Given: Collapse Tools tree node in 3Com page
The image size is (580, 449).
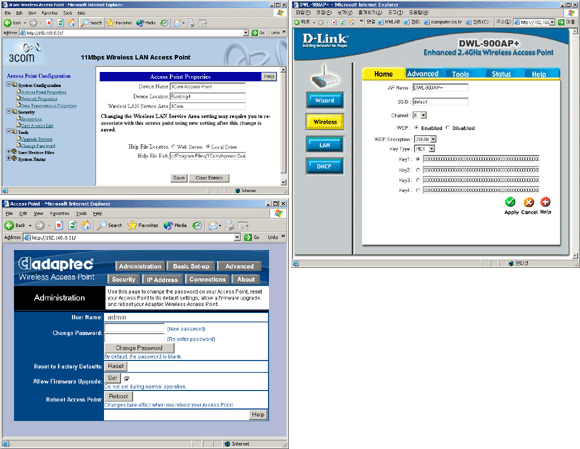Looking at the screenshot, I should 9,131.
